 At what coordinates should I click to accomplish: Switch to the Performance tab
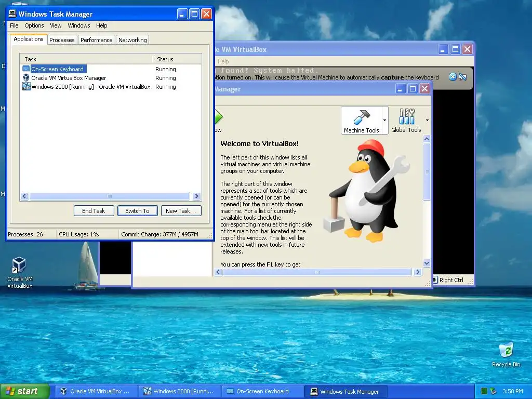click(x=96, y=39)
